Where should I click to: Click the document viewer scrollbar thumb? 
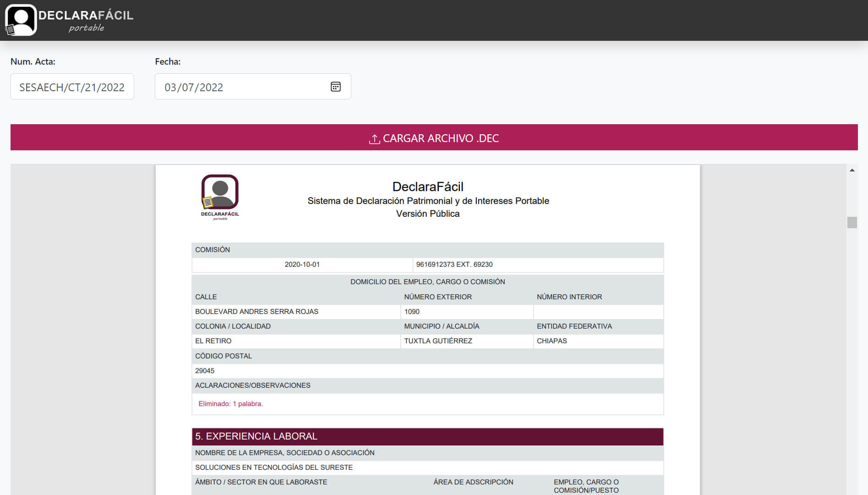(x=852, y=222)
